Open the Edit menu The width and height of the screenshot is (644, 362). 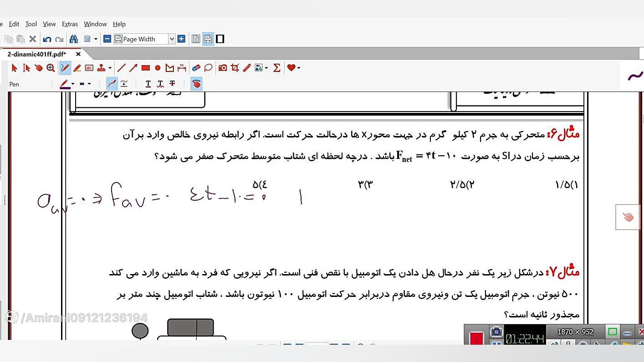point(14,24)
